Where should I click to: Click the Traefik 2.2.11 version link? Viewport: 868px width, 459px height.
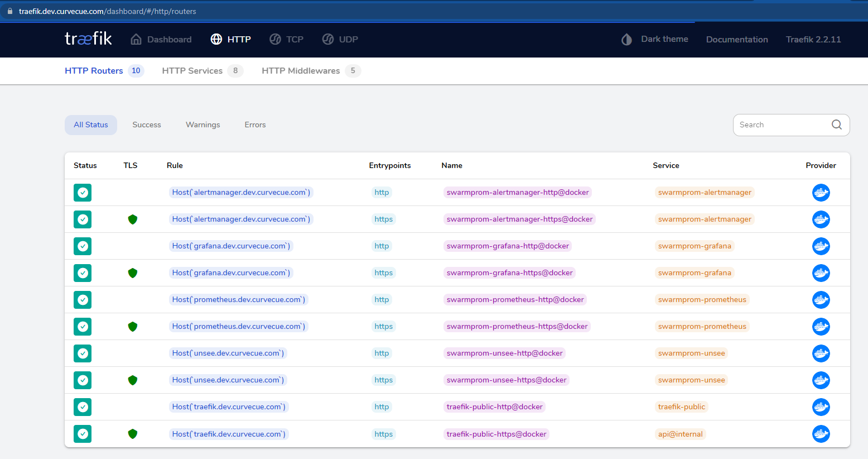813,39
